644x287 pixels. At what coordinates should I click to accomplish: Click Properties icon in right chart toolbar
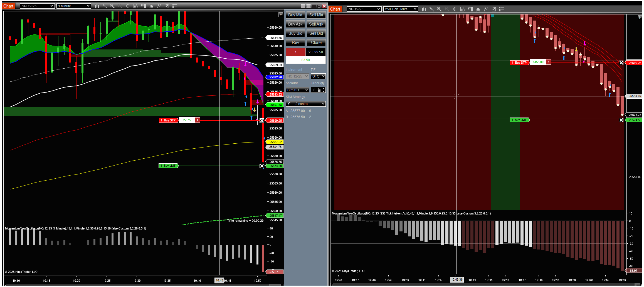click(501, 9)
